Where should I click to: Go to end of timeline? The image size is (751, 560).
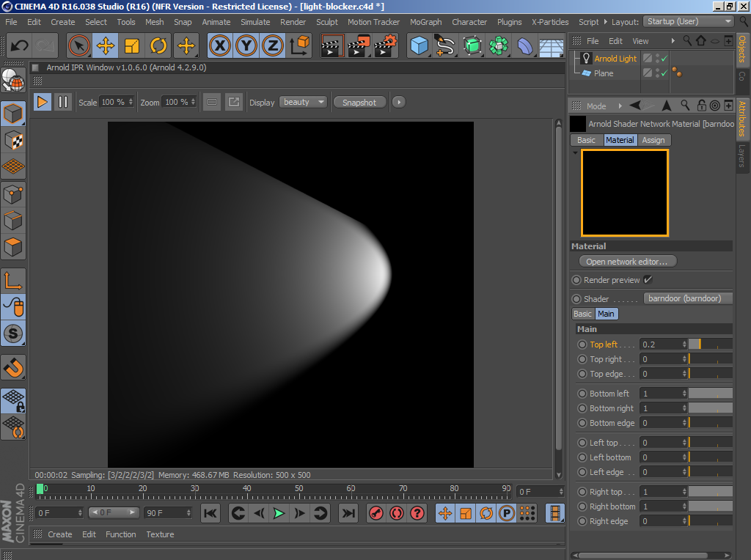(349, 513)
